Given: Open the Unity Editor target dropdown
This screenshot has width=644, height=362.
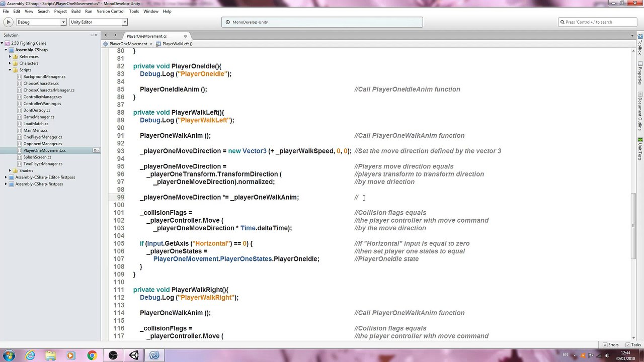Looking at the screenshot, I should click(99, 22).
